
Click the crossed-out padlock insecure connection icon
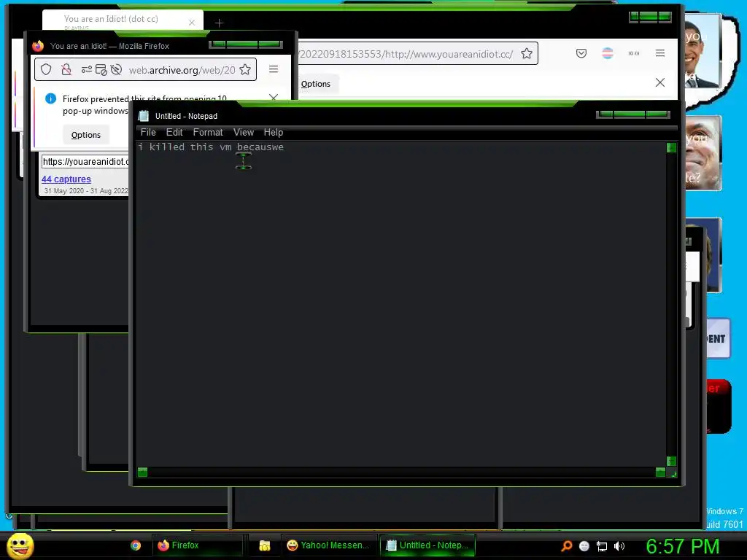coord(66,69)
